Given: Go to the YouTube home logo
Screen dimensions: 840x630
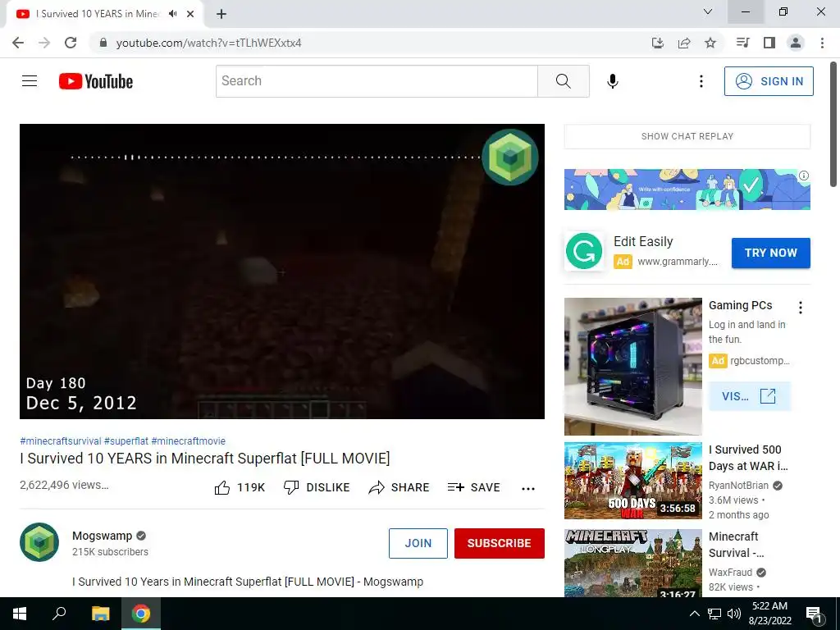Looking at the screenshot, I should (96, 81).
